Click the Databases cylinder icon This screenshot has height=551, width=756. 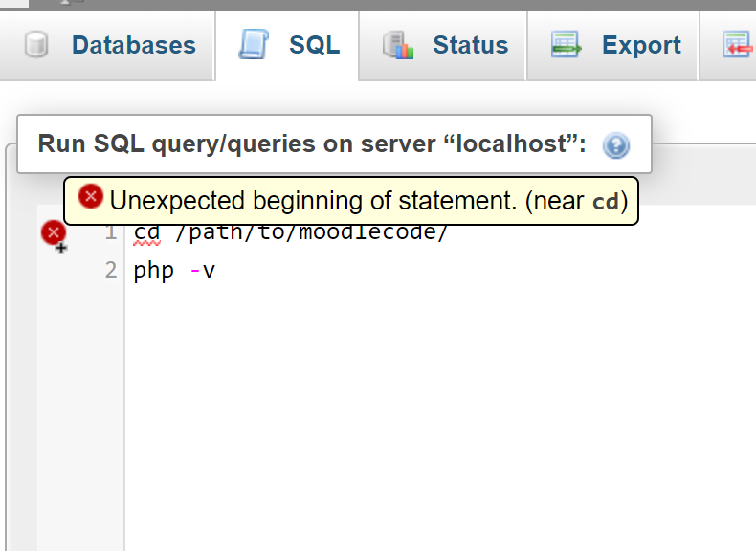coord(36,45)
